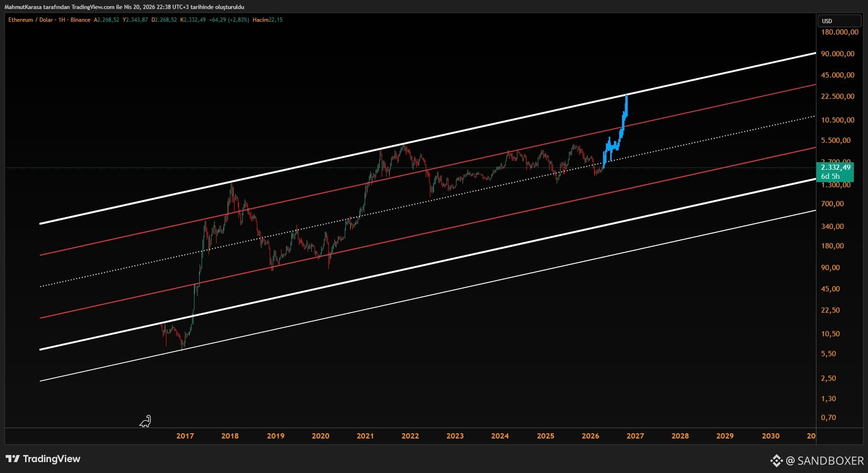The width and height of the screenshot is (868, 473).
Task: Click the close value K2.332,49
Action: pyautogui.click(x=193, y=20)
